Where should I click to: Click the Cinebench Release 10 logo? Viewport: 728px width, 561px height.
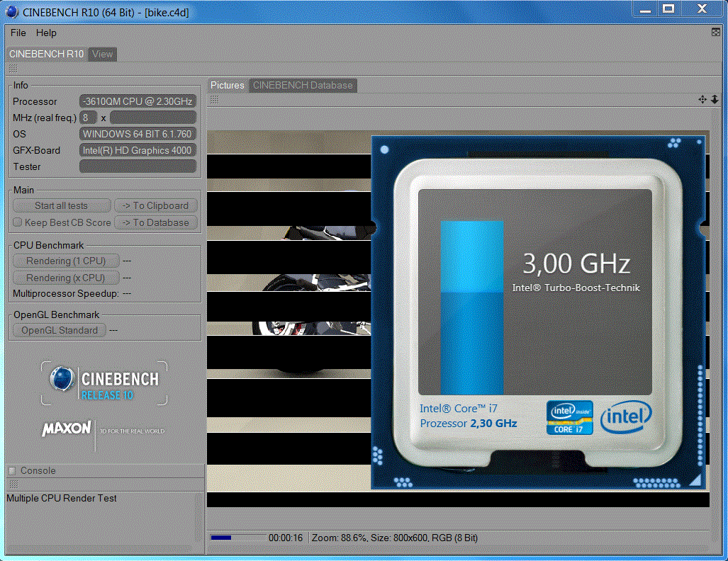(x=104, y=383)
